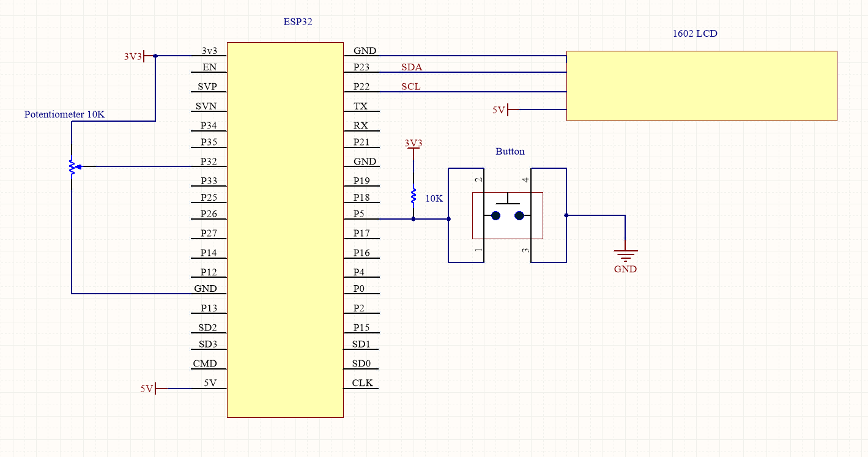Click the CMD pin label

pyautogui.click(x=205, y=363)
